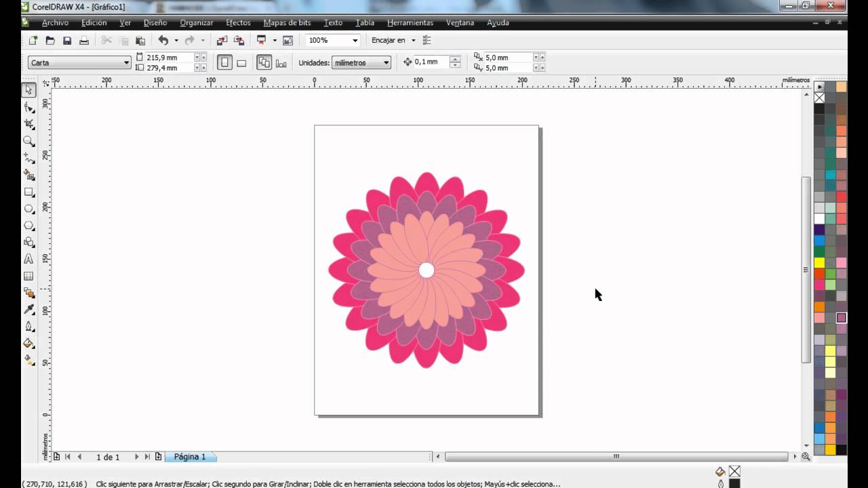Select the Zoom tool in toolbox
Image resolution: width=868 pixels, height=488 pixels.
[x=28, y=141]
